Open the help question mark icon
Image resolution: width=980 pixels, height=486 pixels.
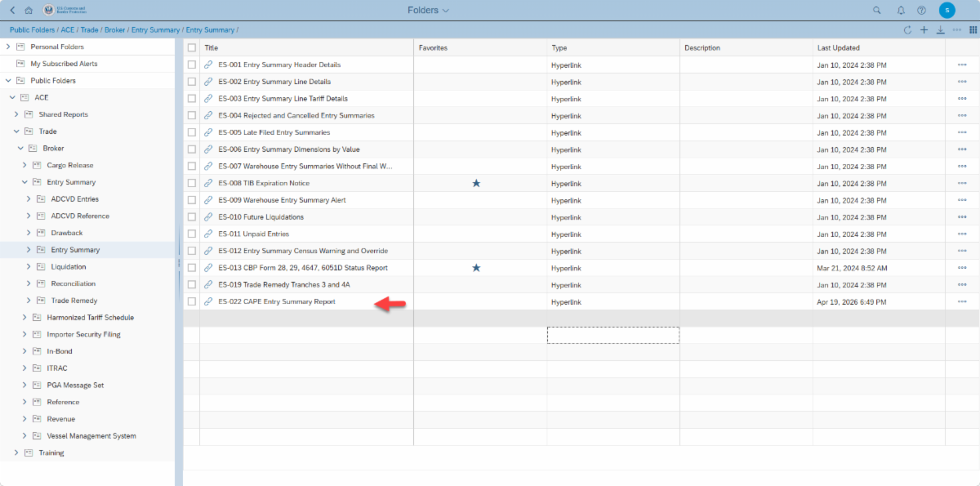pos(921,11)
